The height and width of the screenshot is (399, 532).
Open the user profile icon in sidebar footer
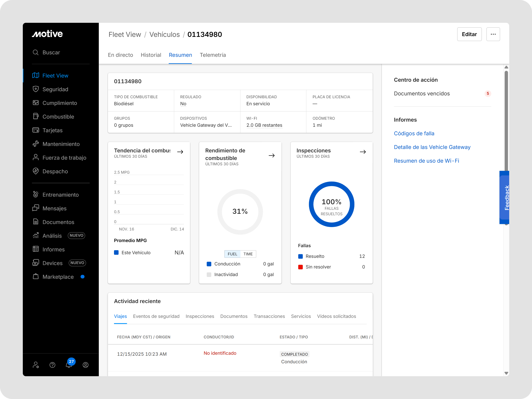[x=85, y=365]
